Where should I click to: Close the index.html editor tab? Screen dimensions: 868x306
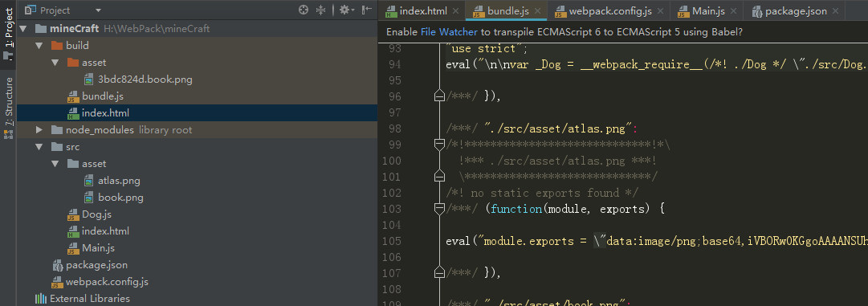coord(455,11)
